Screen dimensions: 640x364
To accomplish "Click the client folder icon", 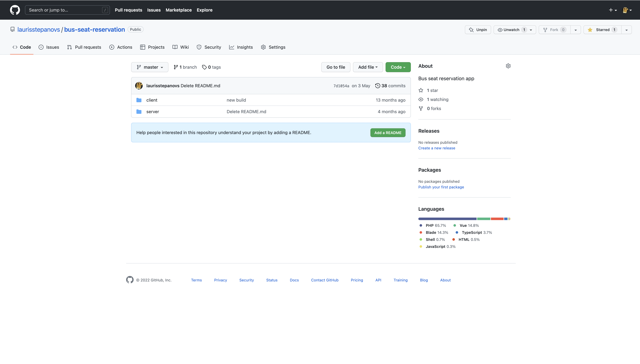I will point(139,100).
